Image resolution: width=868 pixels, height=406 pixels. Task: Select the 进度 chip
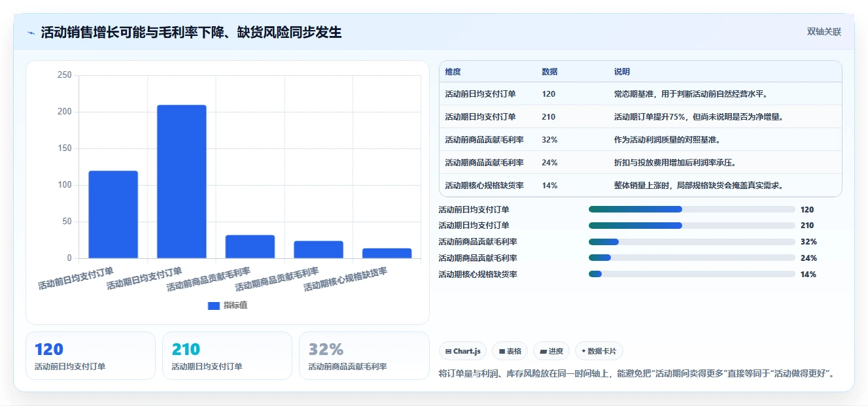551,351
